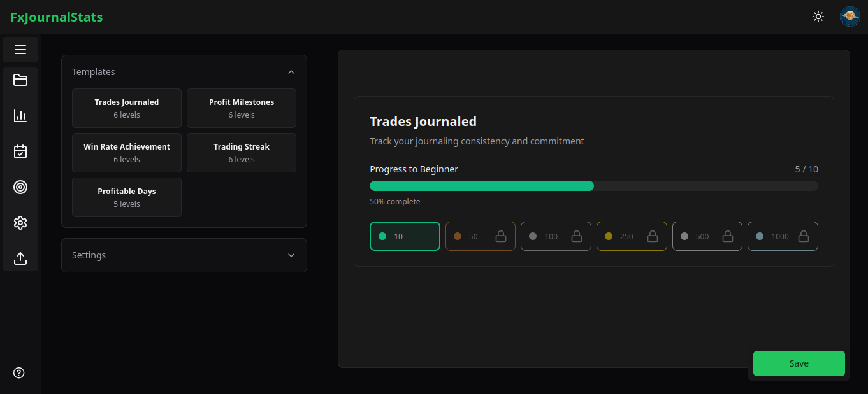Select the locked 50 trades level
Viewport: 868px width, 394px height.
(480, 236)
